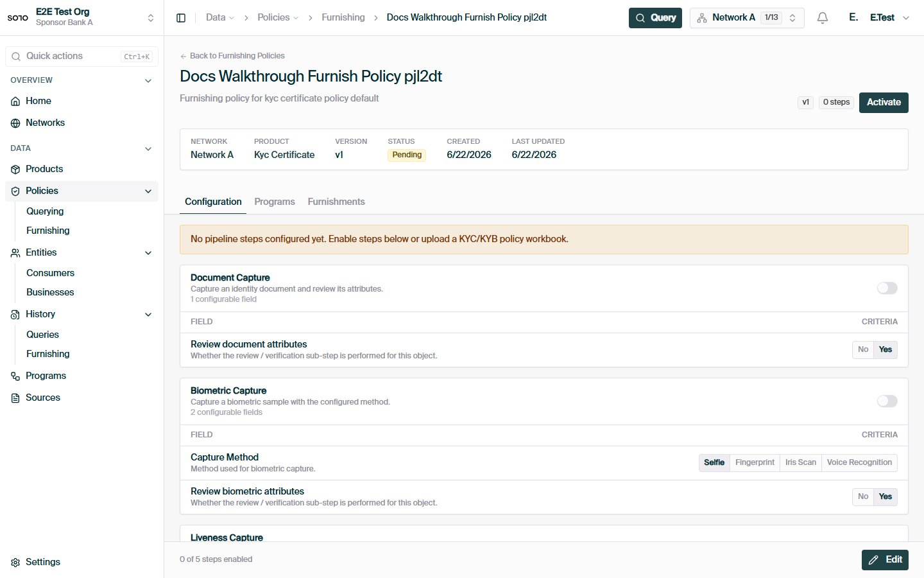This screenshot has height=578, width=924.
Task: Click the 1/13 network counter badge
Action: tap(771, 18)
